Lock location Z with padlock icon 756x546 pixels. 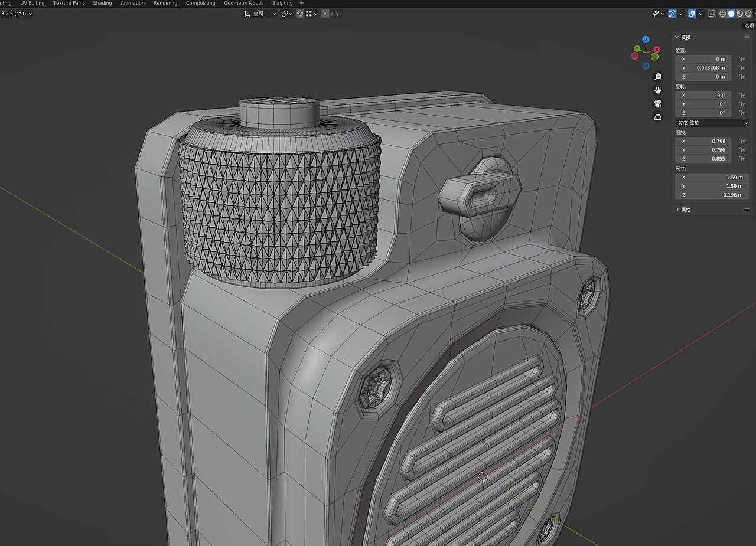click(x=742, y=77)
